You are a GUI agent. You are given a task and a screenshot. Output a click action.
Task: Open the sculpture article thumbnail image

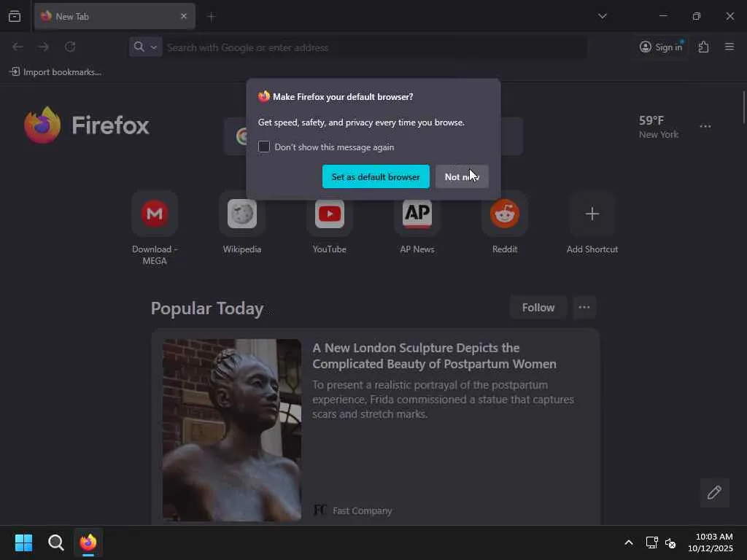[231, 429]
